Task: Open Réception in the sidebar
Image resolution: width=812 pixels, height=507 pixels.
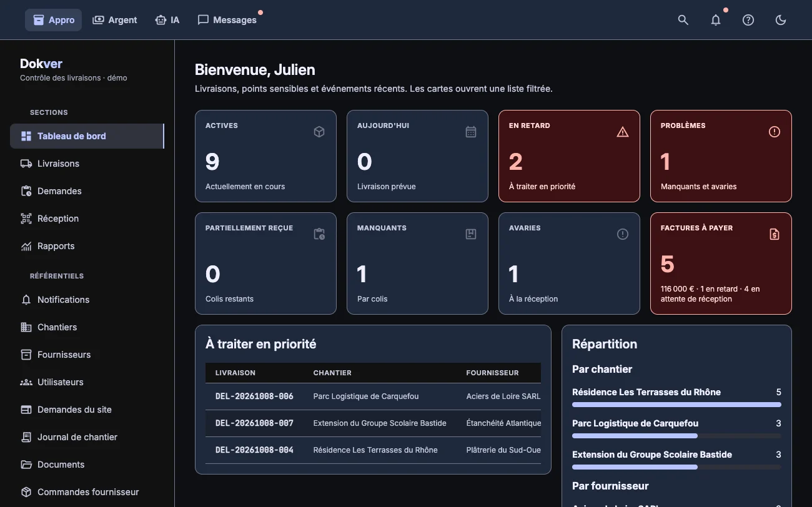Action: click(x=87, y=219)
